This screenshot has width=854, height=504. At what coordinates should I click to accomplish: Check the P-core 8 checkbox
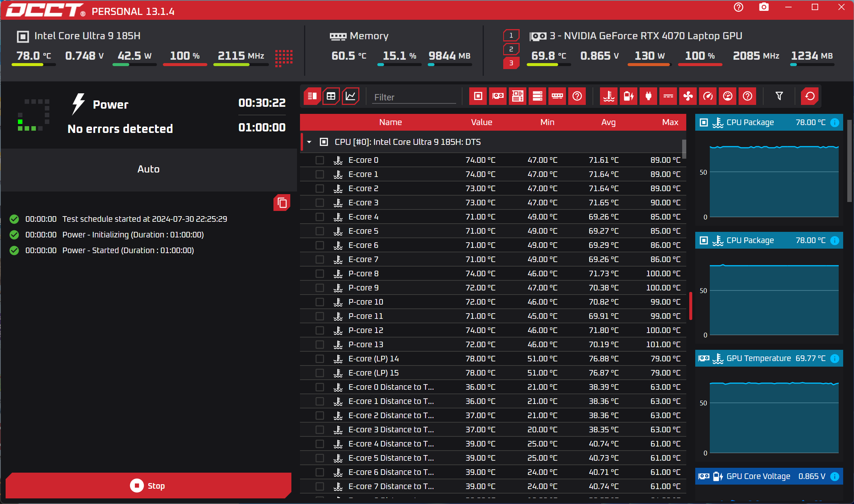click(320, 274)
